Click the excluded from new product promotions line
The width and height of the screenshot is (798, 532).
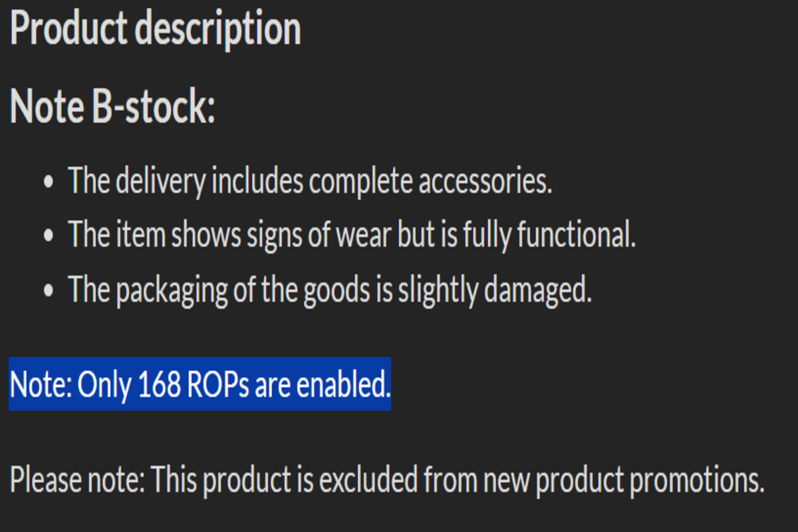[387, 479]
